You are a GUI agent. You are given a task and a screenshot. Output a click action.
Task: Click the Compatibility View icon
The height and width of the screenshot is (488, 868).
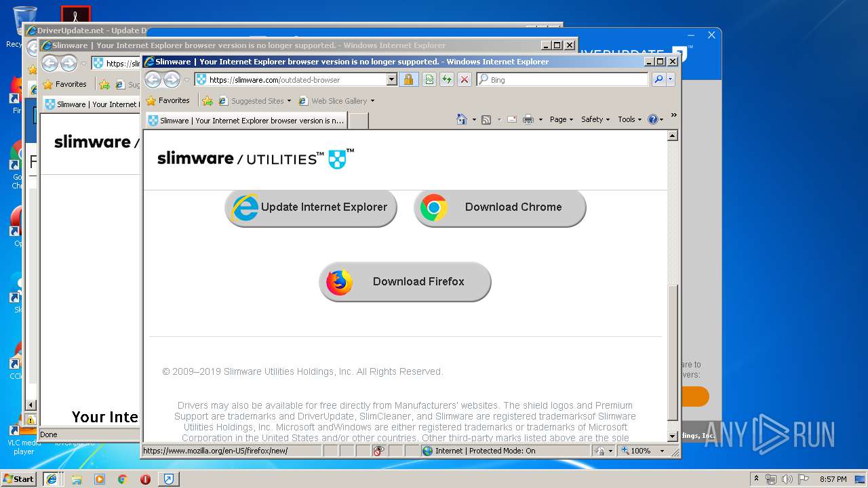click(x=429, y=79)
